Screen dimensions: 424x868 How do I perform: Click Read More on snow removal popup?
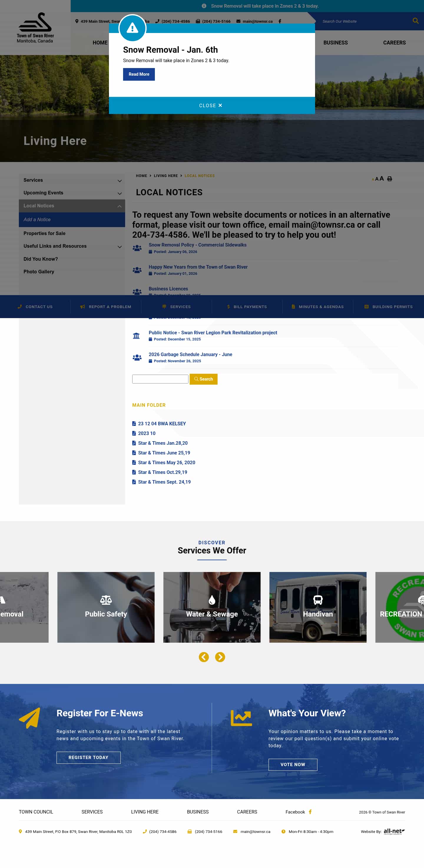pyautogui.click(x=139, y=75)
